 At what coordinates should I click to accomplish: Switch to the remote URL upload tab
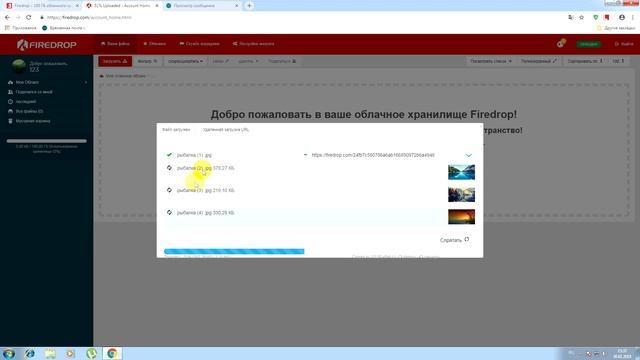point(226,129)
